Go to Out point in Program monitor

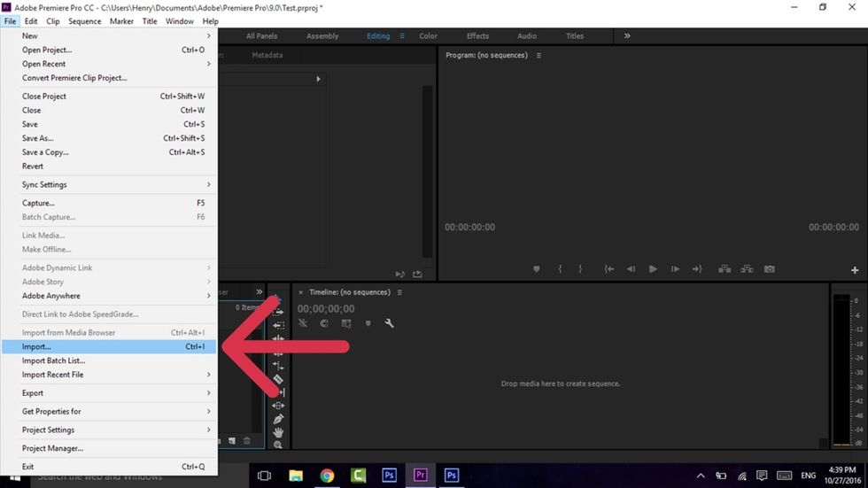[x=697, y=269]
